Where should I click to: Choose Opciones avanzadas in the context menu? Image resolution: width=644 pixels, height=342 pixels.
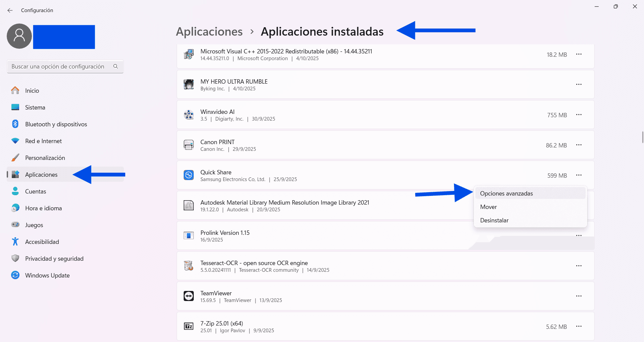click(x=531, y=194)
